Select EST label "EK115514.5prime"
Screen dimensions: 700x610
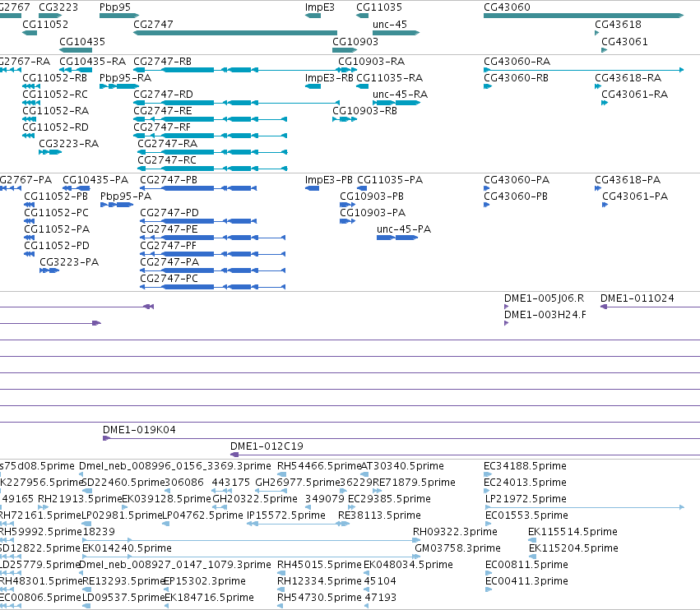pyautogui.click(x=573, y=532)
